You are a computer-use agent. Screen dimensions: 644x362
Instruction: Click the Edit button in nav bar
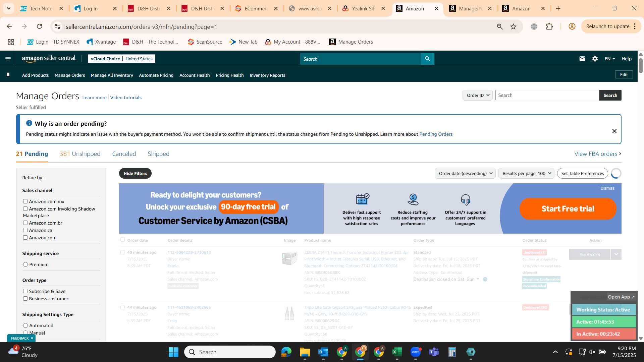pyautogui.click(x=624, y=74)
